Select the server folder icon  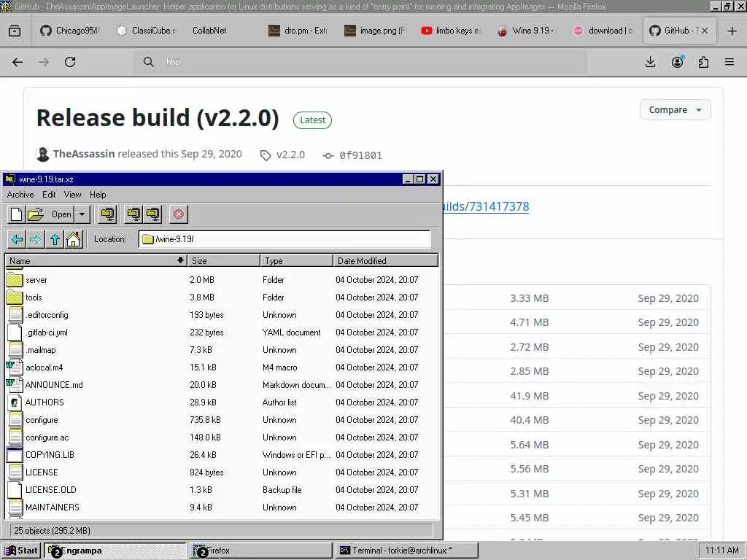point(15,280)
